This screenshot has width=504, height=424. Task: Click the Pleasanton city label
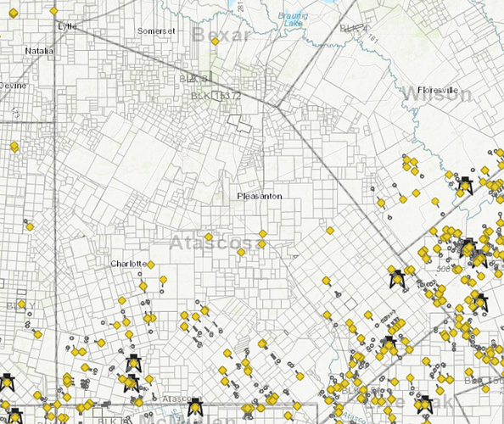260,196
